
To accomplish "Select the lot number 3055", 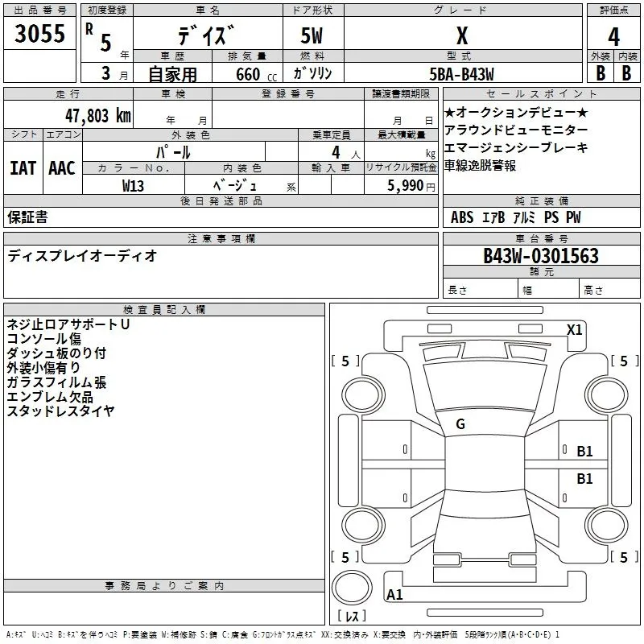I will point(40,34).
